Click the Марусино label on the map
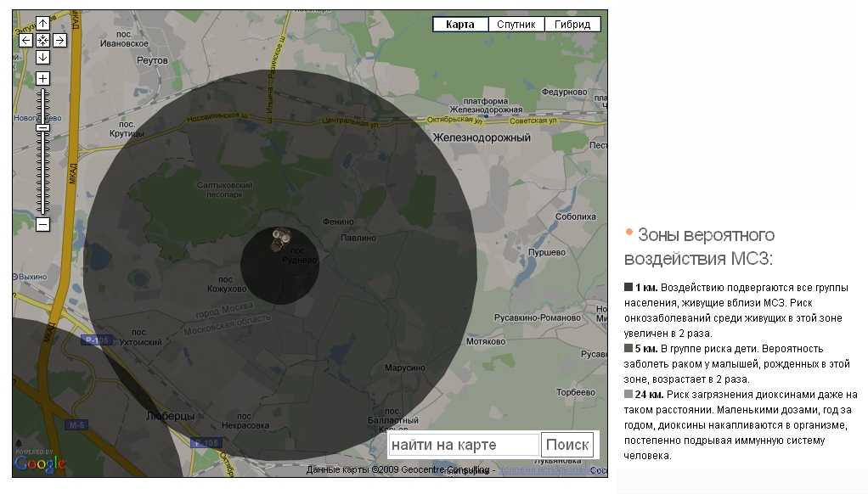Screen dimensions: 868x494 click(x=405, y=368)
